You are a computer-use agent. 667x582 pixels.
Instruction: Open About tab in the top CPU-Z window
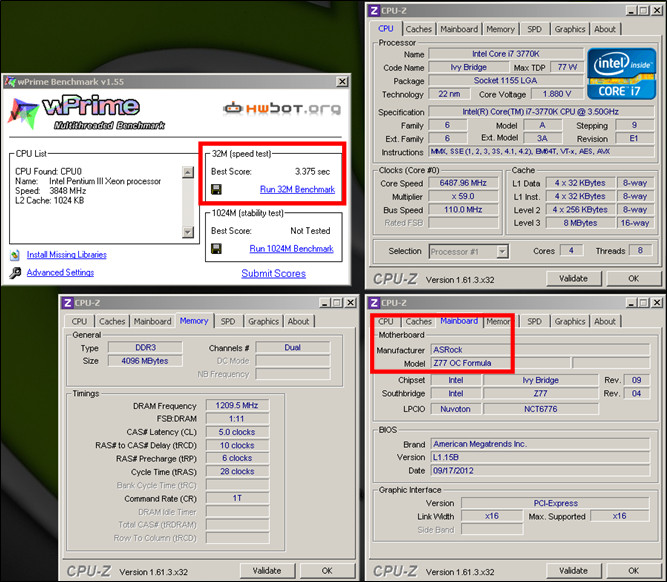coord(605,29)
